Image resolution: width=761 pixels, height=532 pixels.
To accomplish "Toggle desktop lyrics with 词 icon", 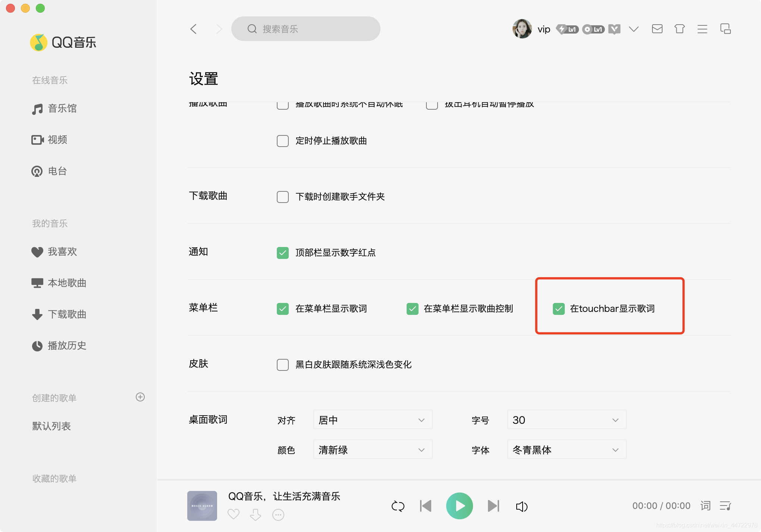I will (x=705, y=506).
